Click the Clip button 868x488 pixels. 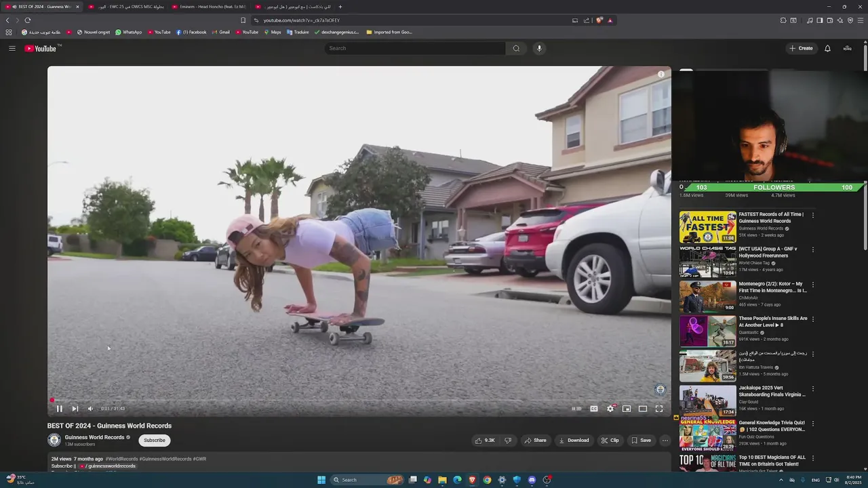click(610, 441)
